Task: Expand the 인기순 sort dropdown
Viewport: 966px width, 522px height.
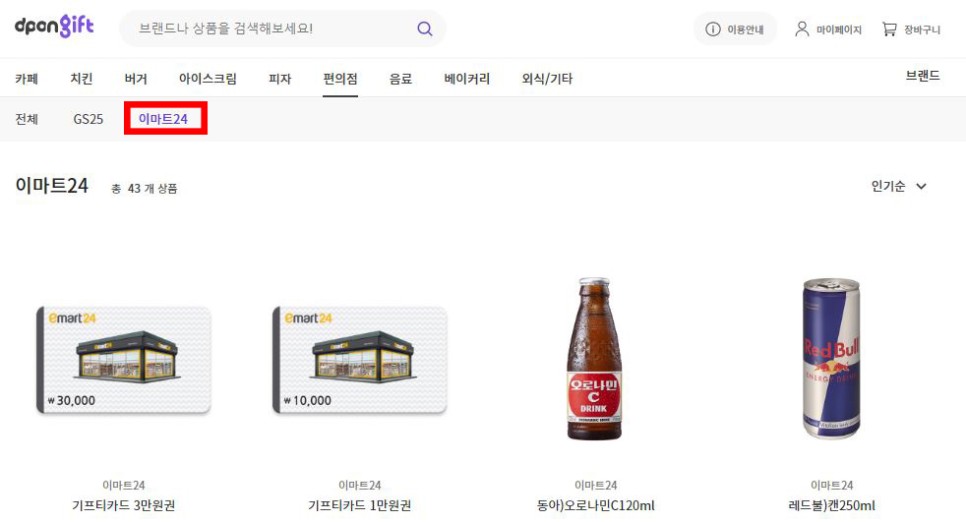Action: click(x=899, y=186)
